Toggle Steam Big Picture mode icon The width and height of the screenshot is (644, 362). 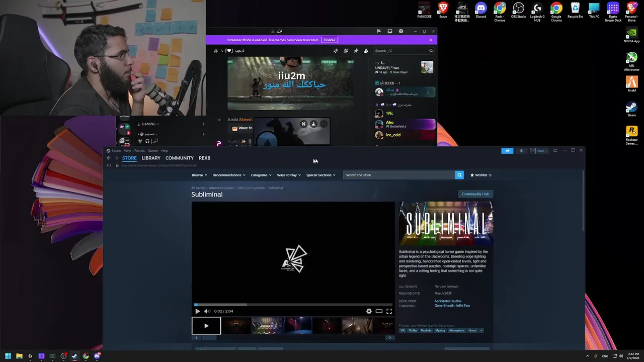click(555, 150)
